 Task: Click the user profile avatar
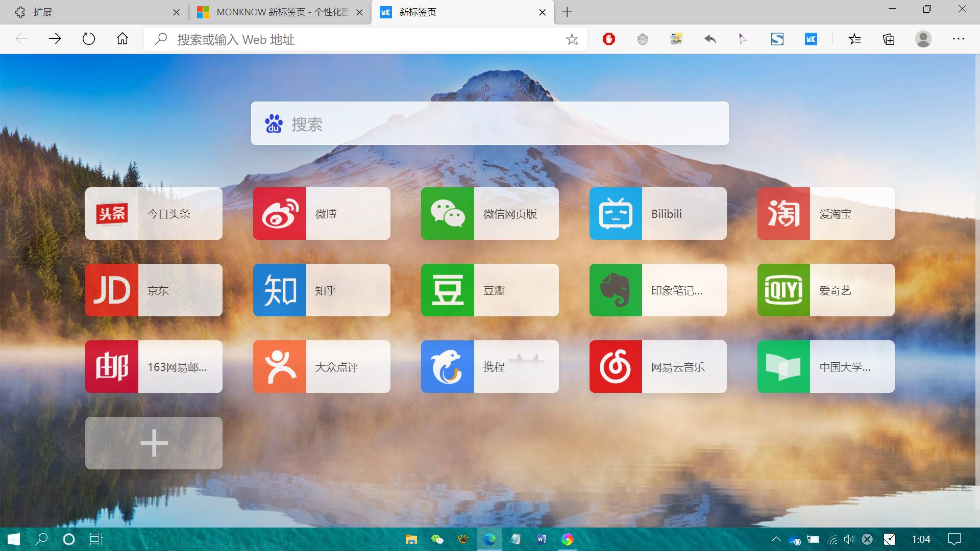tap(923, 39)
